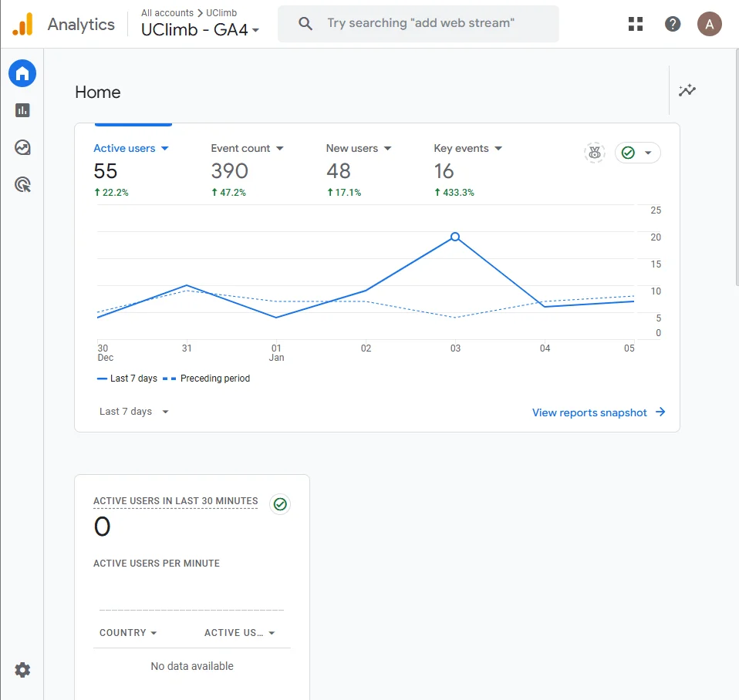Open the Country column dropdown
Viewport: 739px width, 700px height.
pyautogui.click(x=128, y=632)
